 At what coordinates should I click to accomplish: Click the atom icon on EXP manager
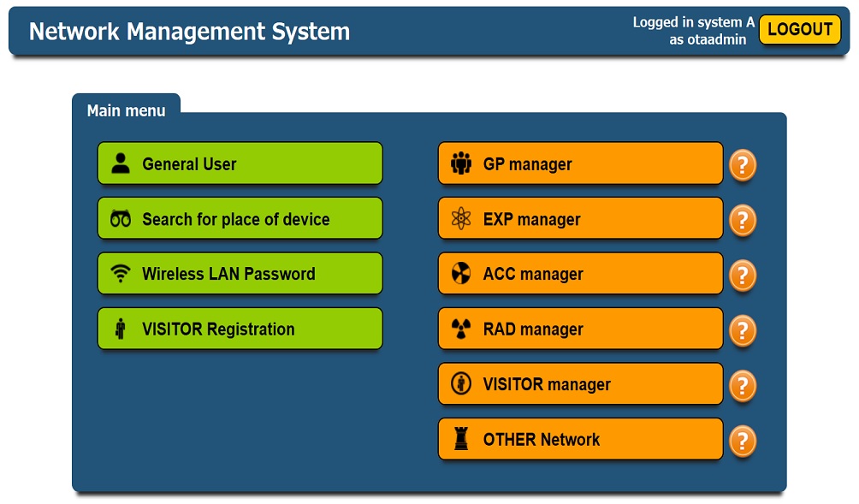click(x=461, y=218)
